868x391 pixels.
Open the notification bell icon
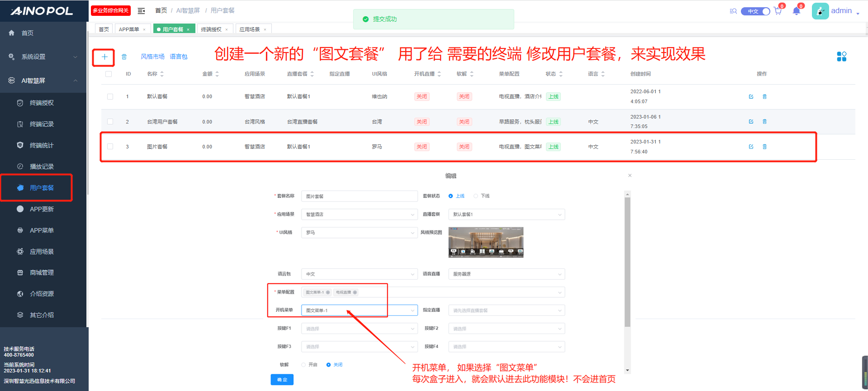[x=796, y=11]
